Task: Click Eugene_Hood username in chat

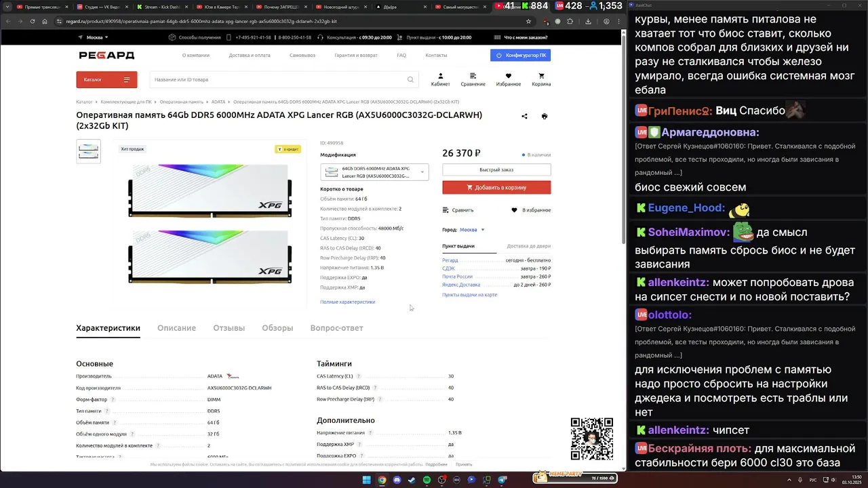Action: (686, 208)
